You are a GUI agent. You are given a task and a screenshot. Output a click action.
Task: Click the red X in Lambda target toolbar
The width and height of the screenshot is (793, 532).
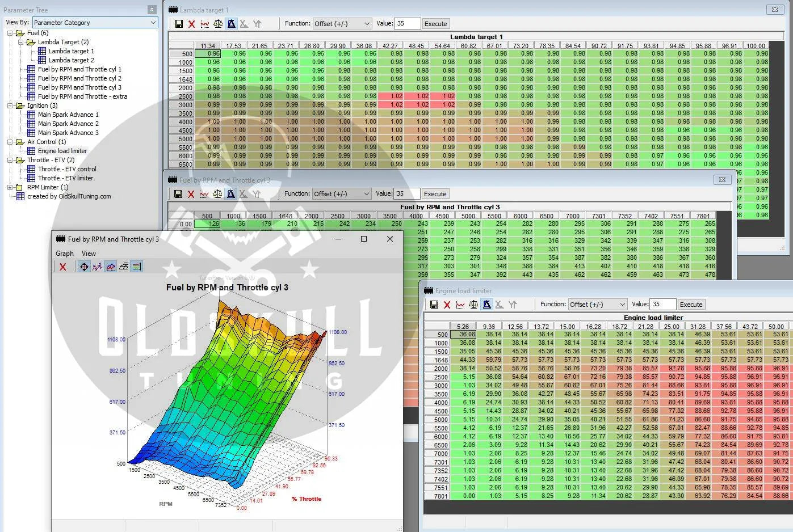(192, 24)
